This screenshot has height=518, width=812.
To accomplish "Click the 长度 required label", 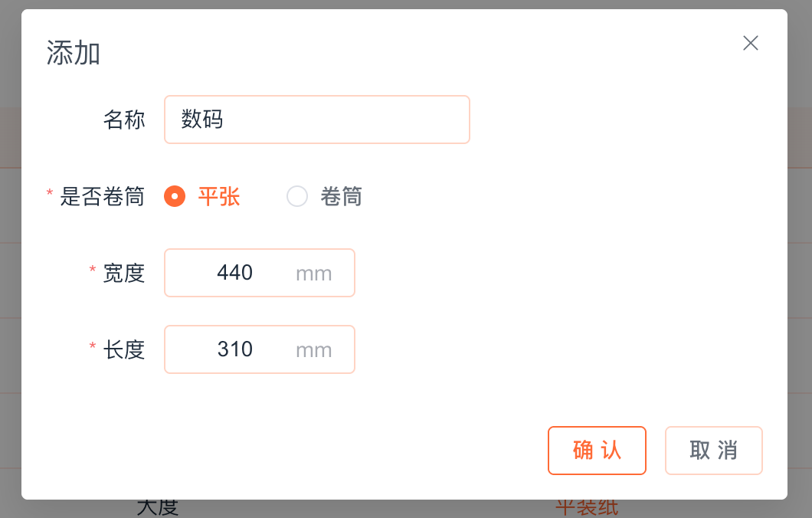I will [x=123, y=349].
